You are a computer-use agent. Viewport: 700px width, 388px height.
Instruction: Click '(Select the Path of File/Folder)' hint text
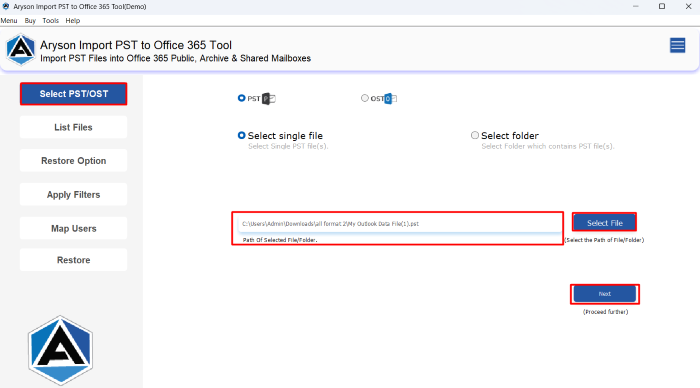point(604,240)
